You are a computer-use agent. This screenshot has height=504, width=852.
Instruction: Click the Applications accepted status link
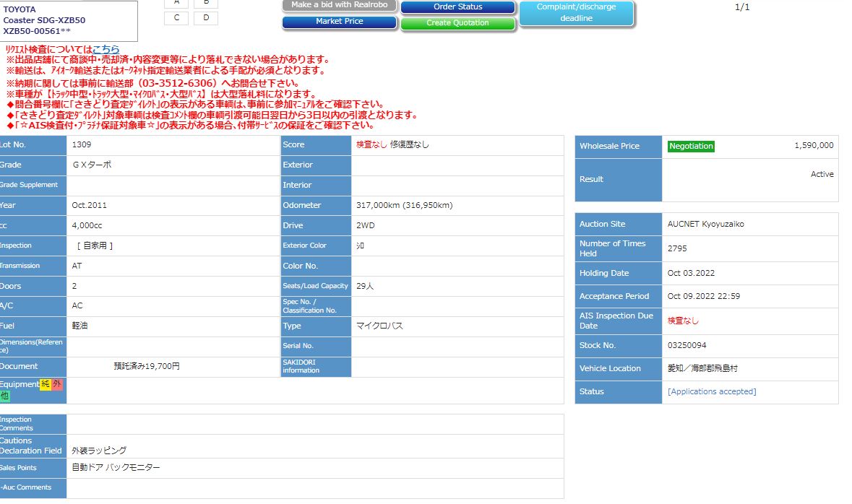[712, 391]
